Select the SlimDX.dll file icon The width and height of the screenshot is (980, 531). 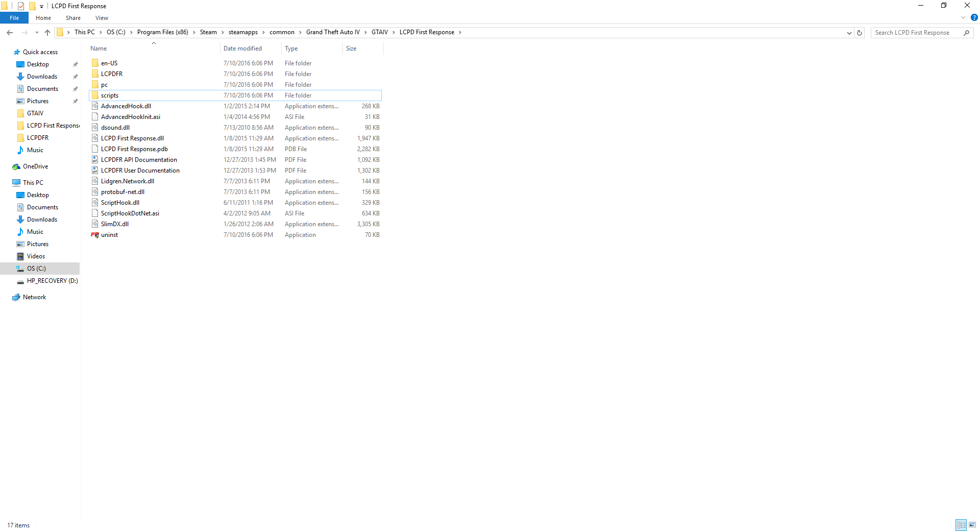[x=95, y=224]
